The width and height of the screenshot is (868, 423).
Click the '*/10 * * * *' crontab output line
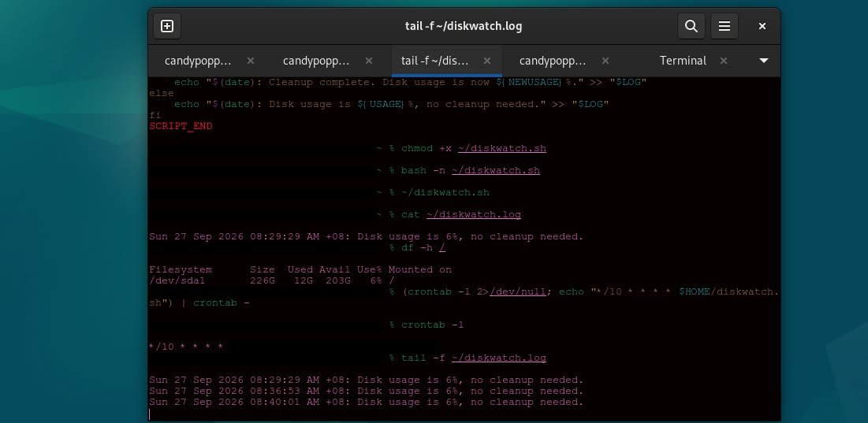point(186,347)
